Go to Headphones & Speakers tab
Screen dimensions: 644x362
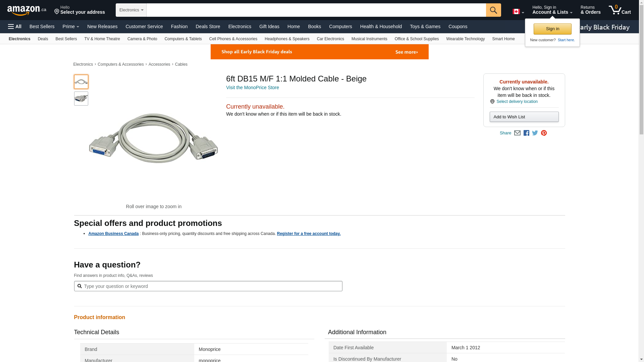(x=287, y=39)
